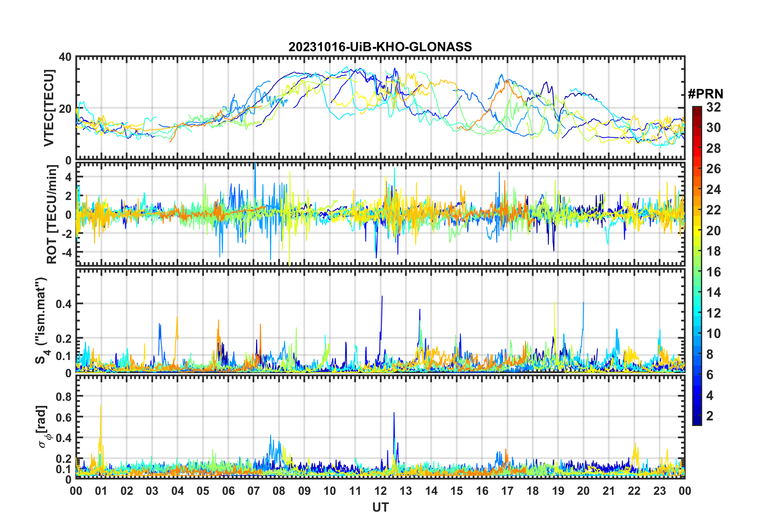
Task: Click ROT y-axis tick label -4
Action: (67, 252)
